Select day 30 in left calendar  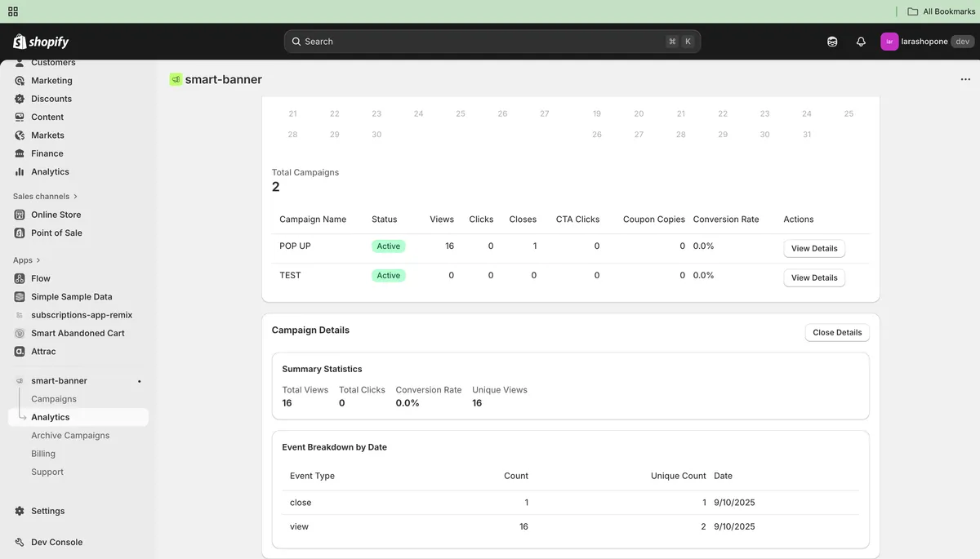click(x=376, y=135)
